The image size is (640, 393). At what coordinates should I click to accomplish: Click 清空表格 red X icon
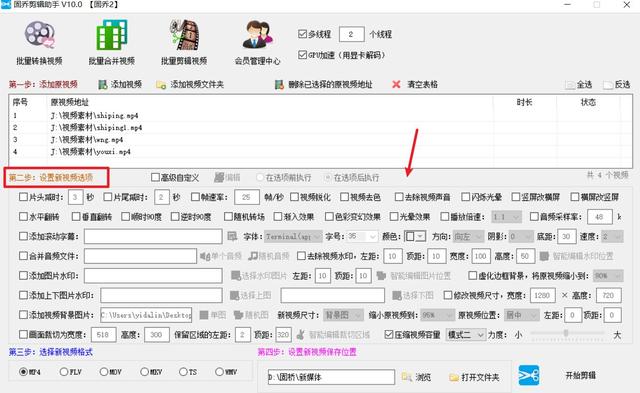tap(396, 84)
